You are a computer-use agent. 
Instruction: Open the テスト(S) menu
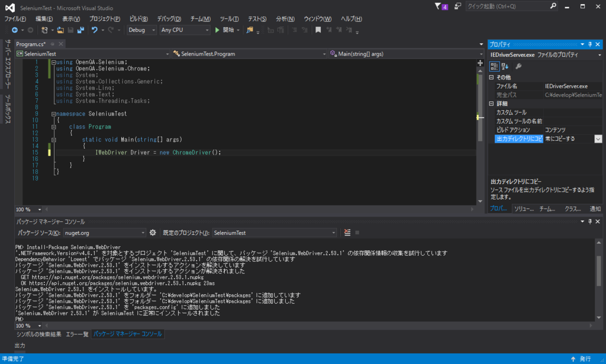(x=257, y=18)
